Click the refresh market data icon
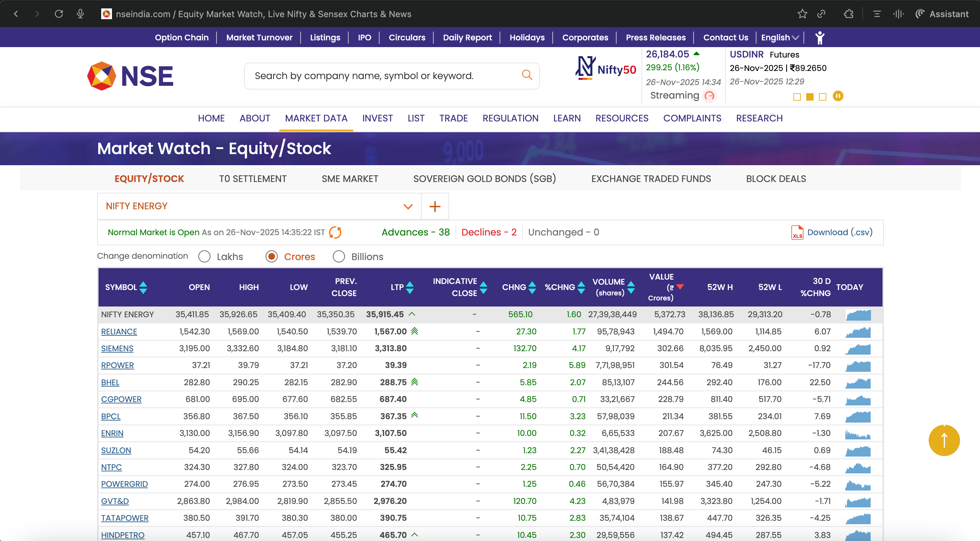 [x=335, y=232]
